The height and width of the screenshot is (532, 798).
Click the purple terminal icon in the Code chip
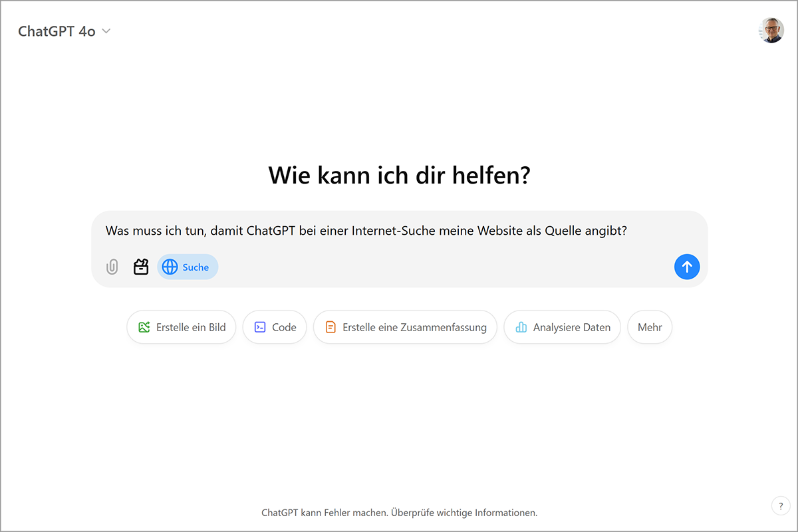point(261,327)
